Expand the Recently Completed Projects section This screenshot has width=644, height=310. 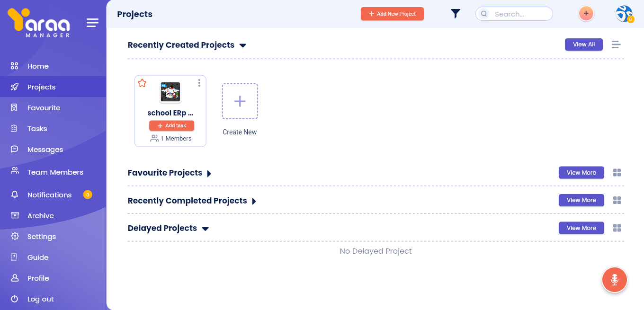254,201
